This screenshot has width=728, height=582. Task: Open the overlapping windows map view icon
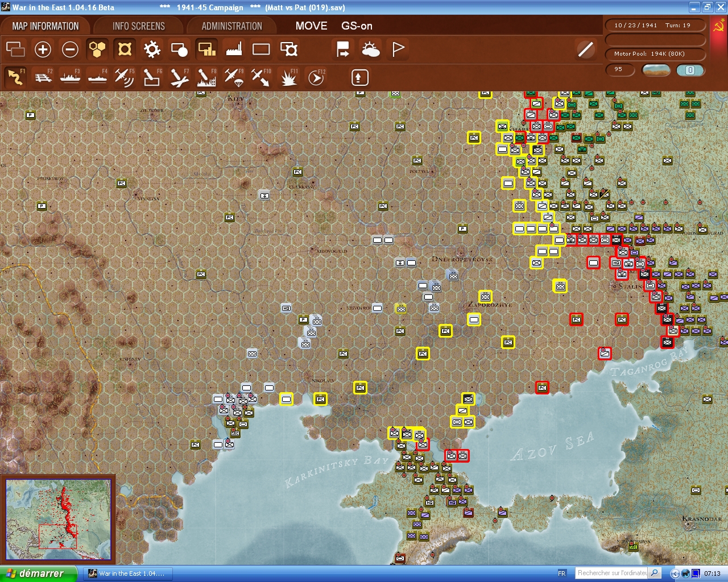15,49
